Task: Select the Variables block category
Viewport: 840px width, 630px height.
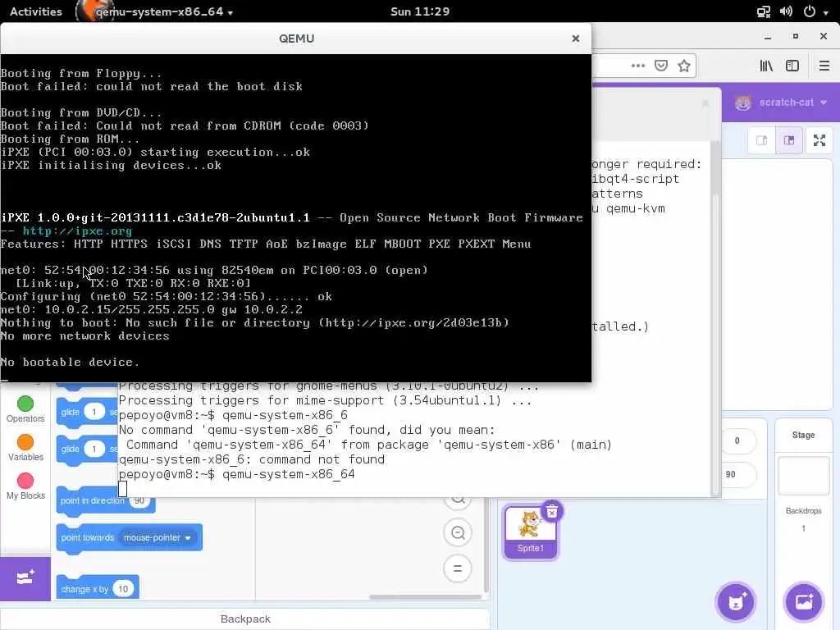Action: pos(25,448)
